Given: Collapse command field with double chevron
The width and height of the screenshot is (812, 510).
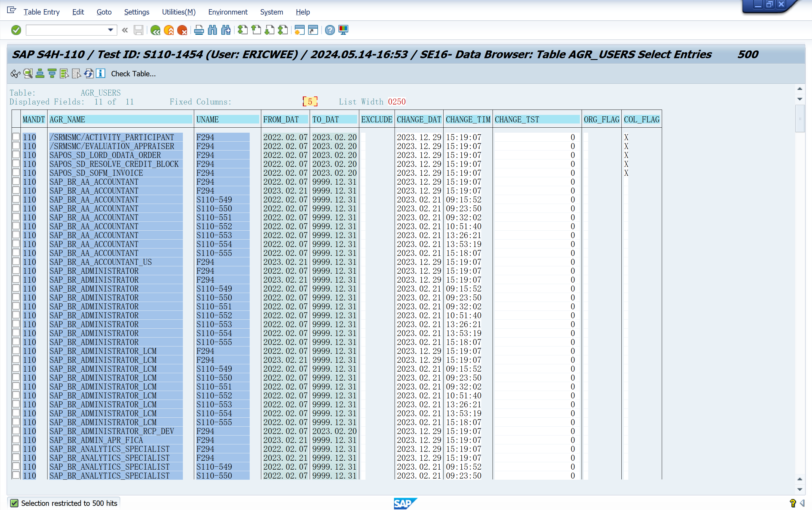Looking at the screenshot, I should 125,30.
